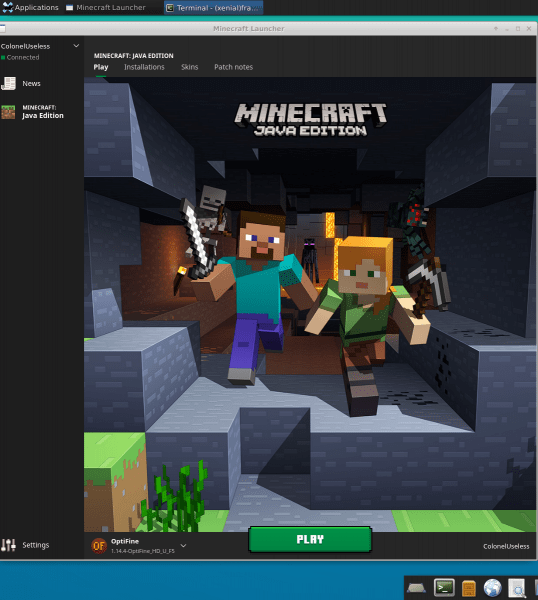This screenshot has height=600, width=538.
Task: Click the Xfce mouse logo in panel
Action: 8,7
